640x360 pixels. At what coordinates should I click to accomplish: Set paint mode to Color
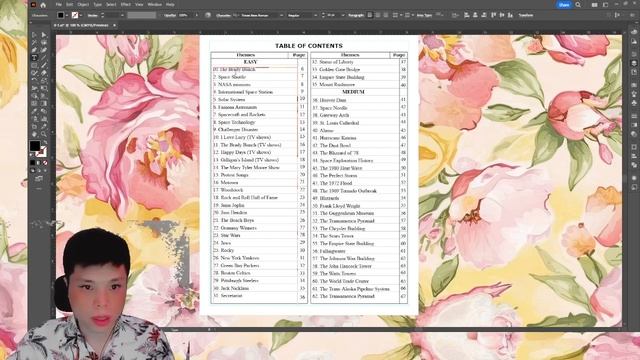[x=33, y=162]
